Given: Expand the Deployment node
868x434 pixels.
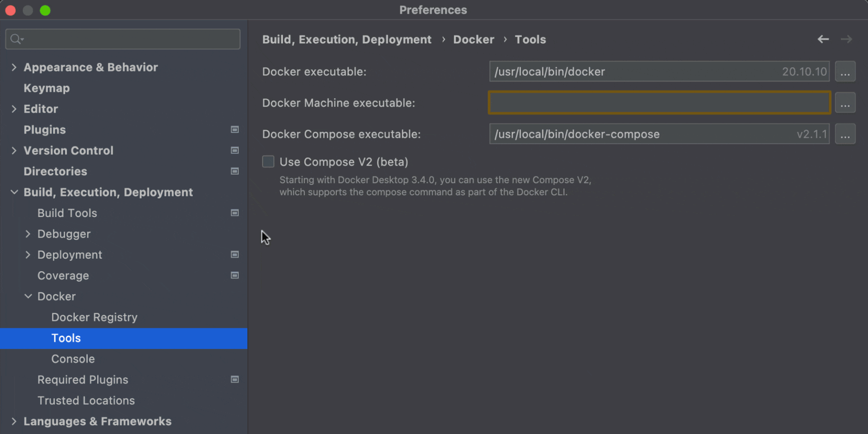Looking at the screenshot, I should click(x=28, y=255).
